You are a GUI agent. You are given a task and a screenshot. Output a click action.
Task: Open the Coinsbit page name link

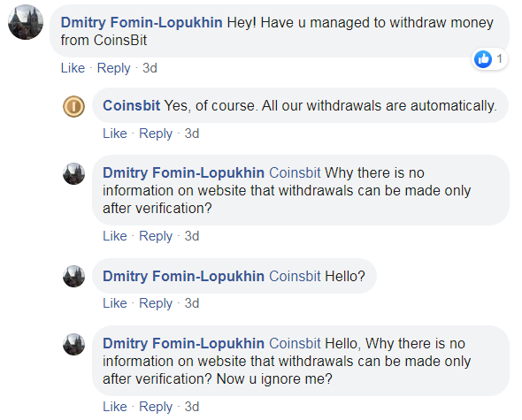[x=131, y=105]
